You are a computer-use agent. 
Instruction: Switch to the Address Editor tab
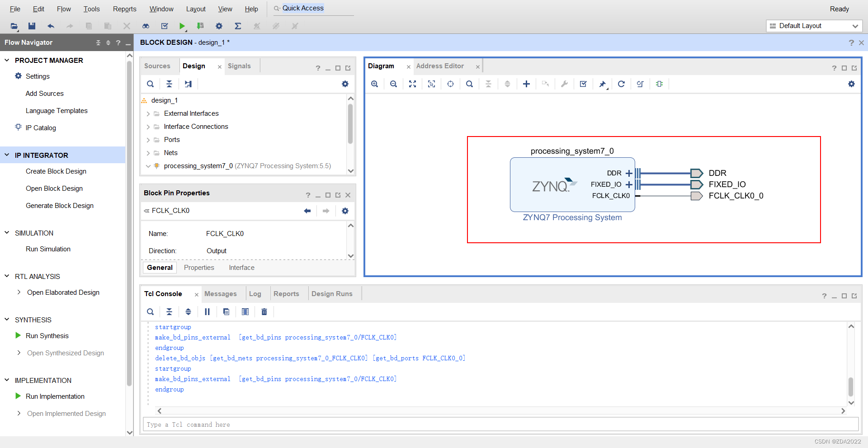tap(440, 66)
